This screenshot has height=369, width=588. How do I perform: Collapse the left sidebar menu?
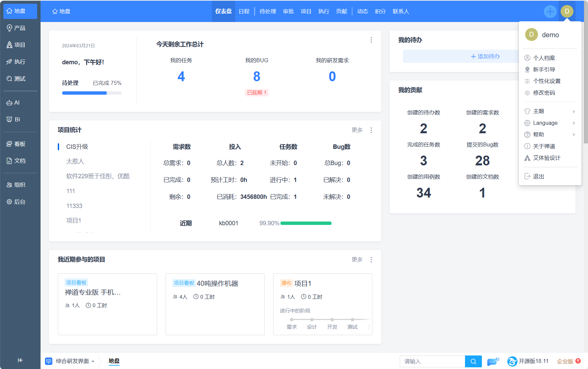[20, 360]
